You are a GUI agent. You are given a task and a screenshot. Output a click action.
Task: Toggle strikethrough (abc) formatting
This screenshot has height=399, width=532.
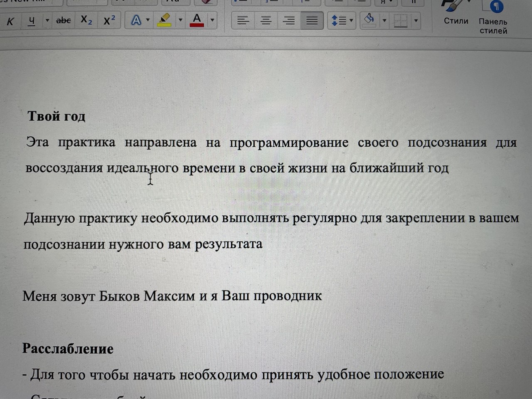click(x=63, y=20)
